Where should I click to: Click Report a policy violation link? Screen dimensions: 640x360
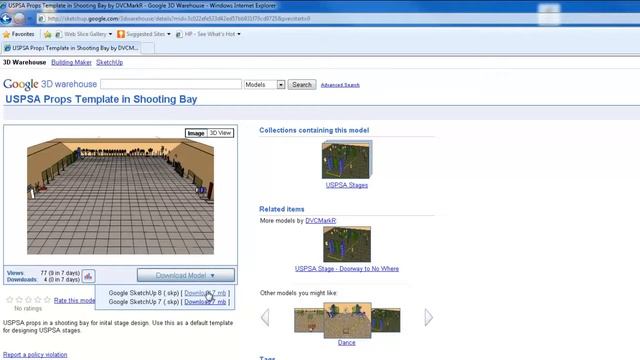tap(35, 355)
